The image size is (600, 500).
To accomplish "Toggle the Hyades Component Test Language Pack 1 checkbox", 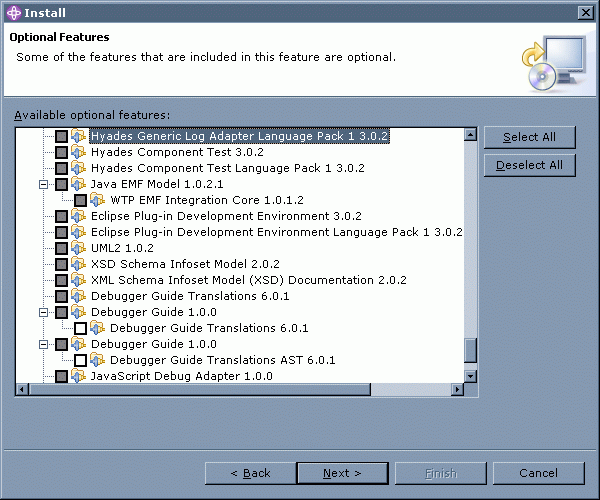I will (x=62, y=169).
